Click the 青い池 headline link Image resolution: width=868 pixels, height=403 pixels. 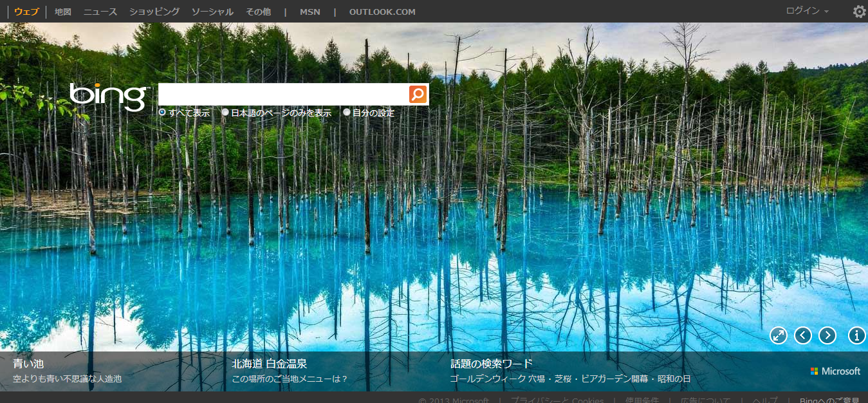coord(28,364)
